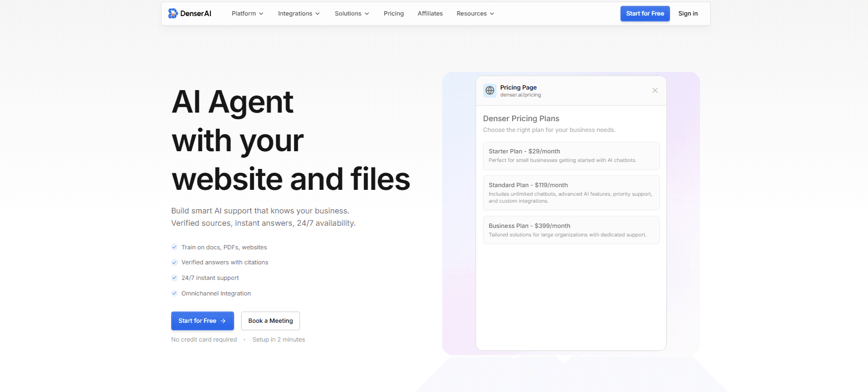Expand the Integrations dropdown menu
868x392 pixels.
(299, 13)
